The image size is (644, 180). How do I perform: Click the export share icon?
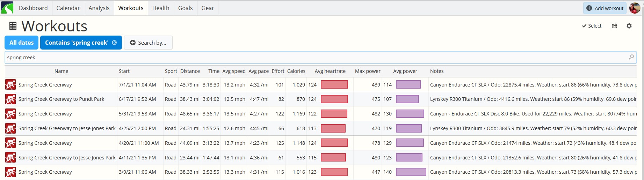(614, 26)
